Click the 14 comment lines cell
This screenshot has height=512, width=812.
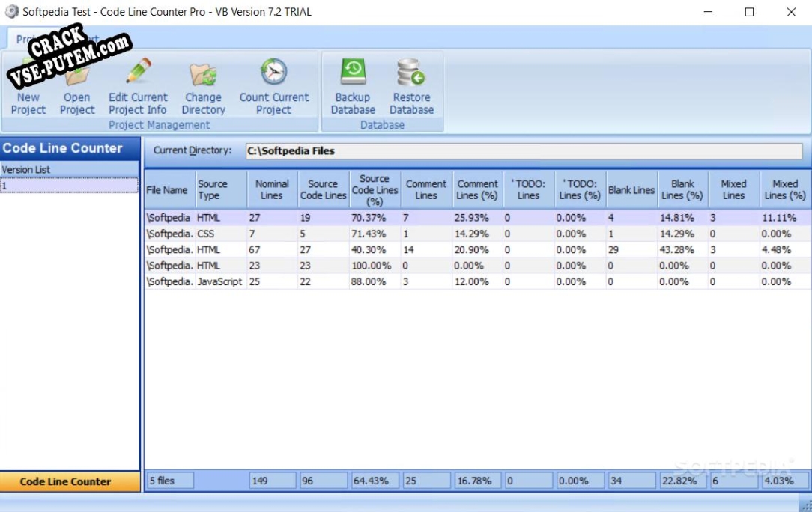426,249
